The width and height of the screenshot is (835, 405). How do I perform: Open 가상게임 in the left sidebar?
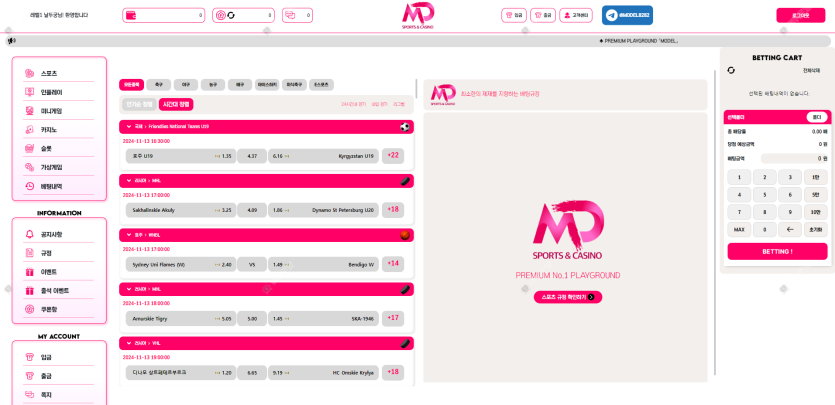[59, 167]
